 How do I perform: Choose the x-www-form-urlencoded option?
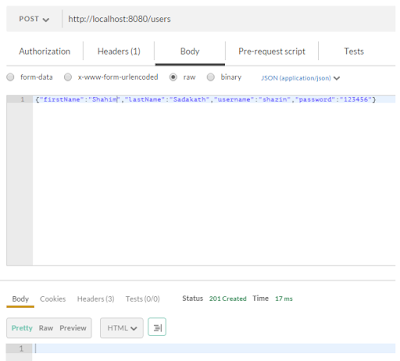(68, 77)
